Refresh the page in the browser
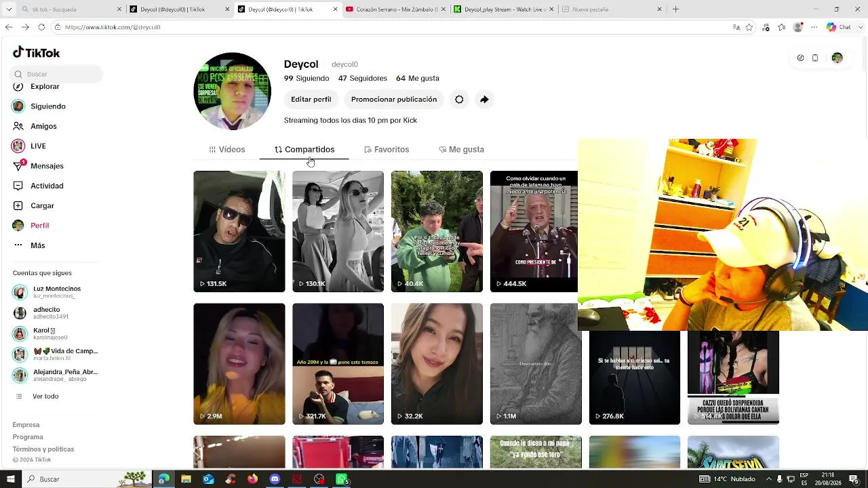The width and height of the screenshot is (868, 488). point(41,27)
